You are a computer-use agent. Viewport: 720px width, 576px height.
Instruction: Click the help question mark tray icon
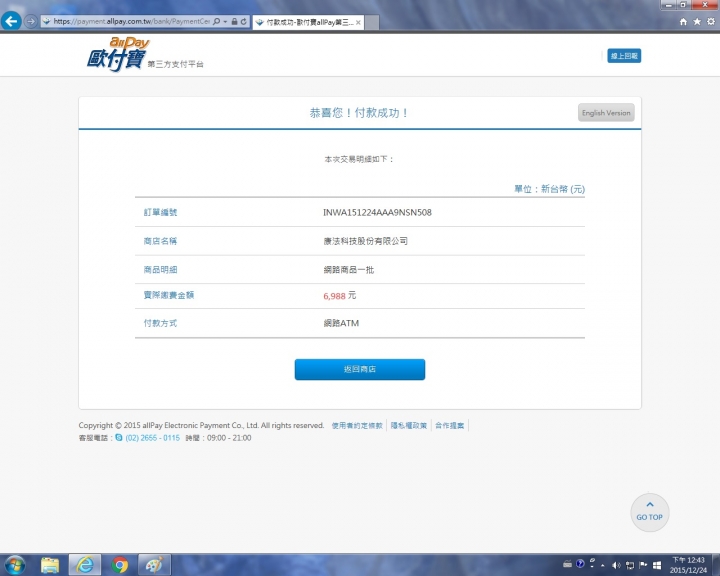pyautogui.click(x=580, y=564)
